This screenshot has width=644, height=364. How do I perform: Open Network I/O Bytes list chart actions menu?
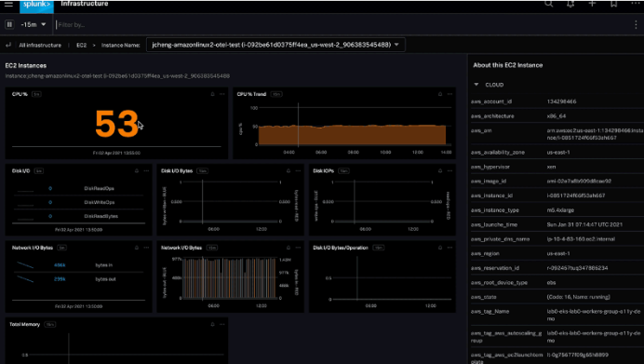[146, 248]
